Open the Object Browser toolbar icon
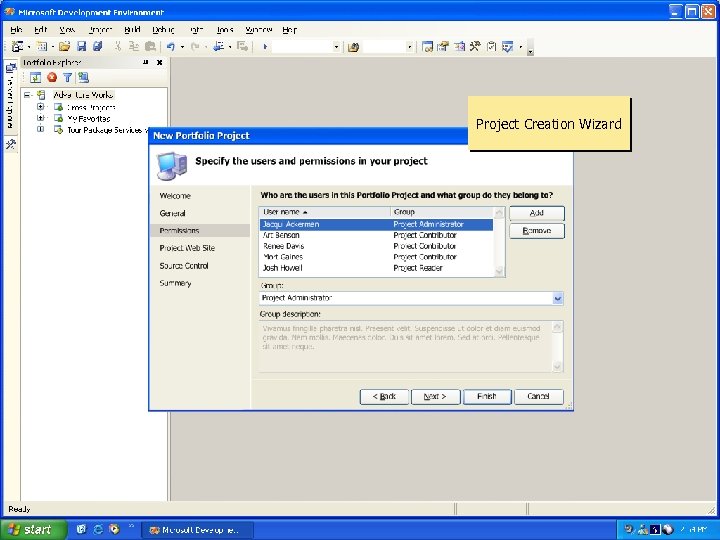Viewport: 720px width, 540px height. pos(459,46)
